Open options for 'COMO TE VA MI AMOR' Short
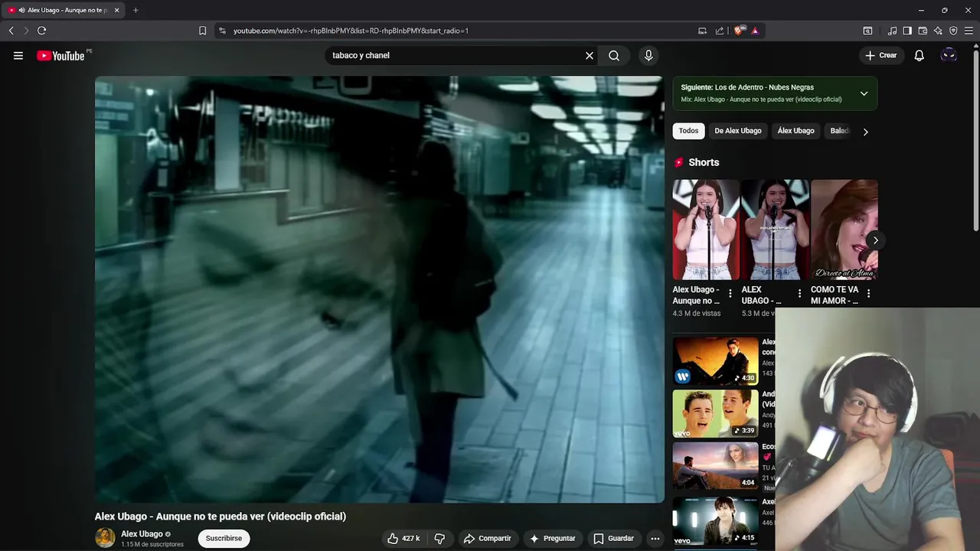Viewport: 980px width, 551px height. (x=868, y=294)
